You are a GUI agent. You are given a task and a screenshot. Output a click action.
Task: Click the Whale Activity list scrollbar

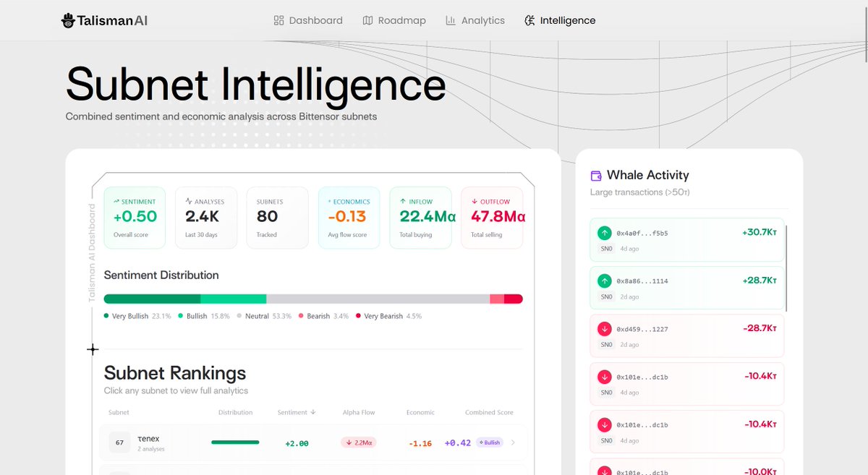tap(786, 268)
